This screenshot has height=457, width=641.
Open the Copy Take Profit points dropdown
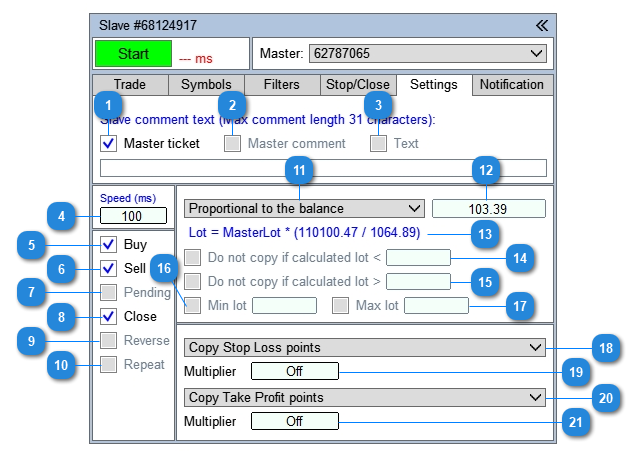365,397
